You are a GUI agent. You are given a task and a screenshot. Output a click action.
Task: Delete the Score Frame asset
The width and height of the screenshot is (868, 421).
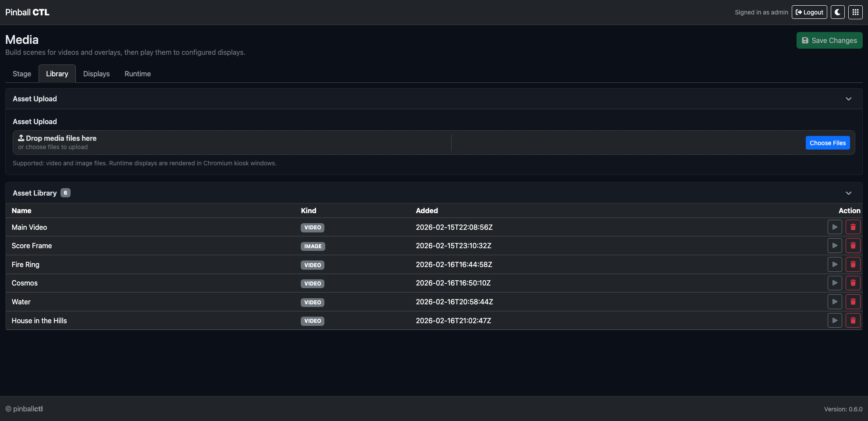click(x=853, y=246)
